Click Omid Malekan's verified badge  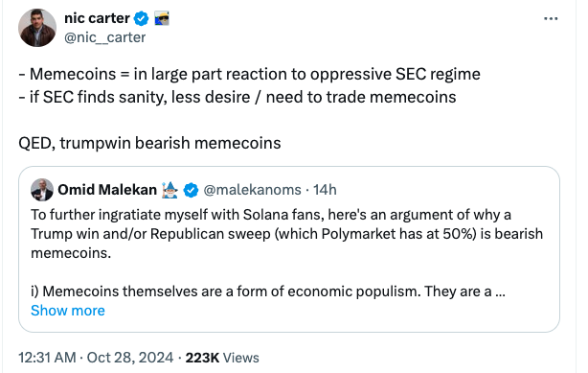[191, 190]
